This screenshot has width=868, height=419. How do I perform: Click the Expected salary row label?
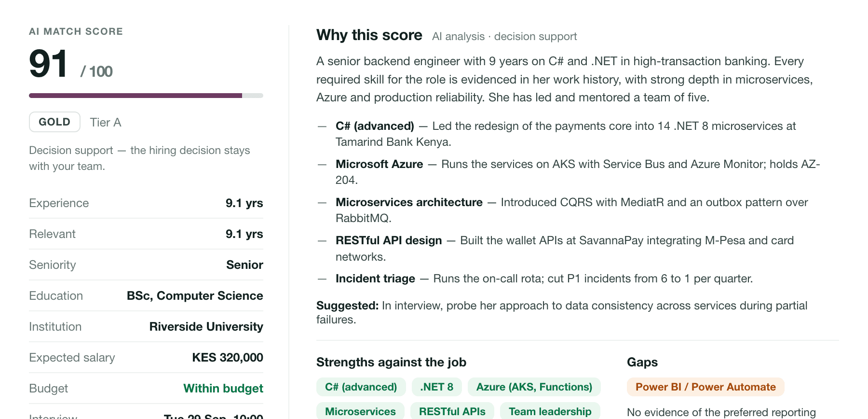click(72, 358)
